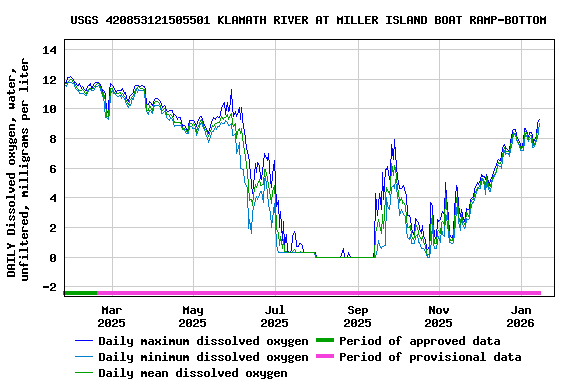Click the y-axis tick value 2

click(53, 228)
